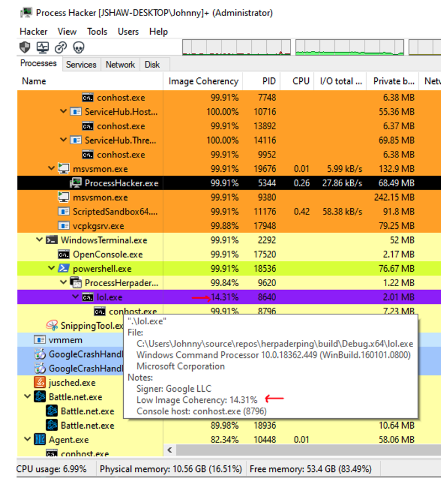Click the red CPU history graph

click(236, 47)
